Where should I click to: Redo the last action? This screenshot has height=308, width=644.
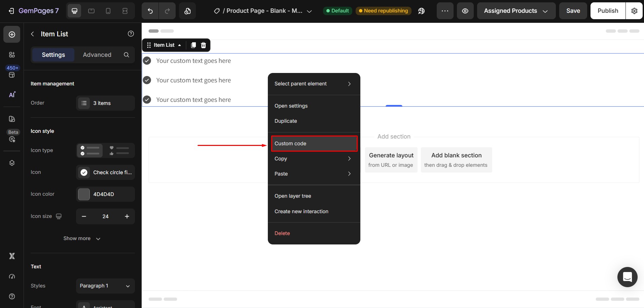click(x=167, y=11)
